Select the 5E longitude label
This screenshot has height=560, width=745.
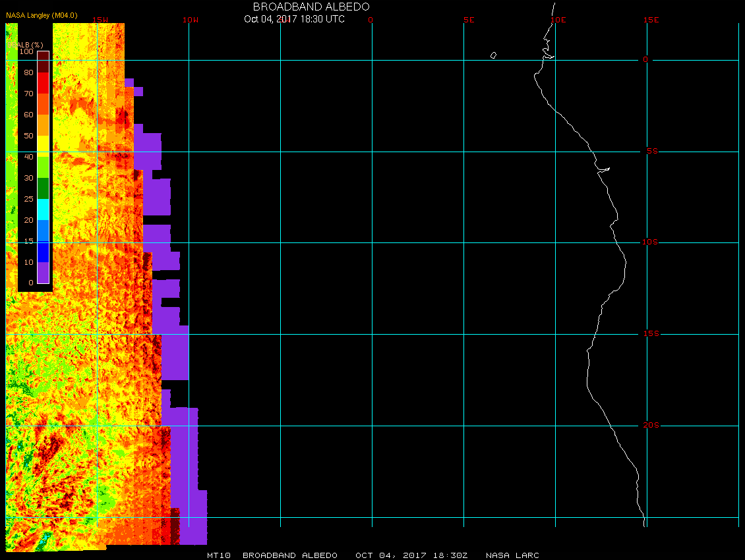point(469,20)
